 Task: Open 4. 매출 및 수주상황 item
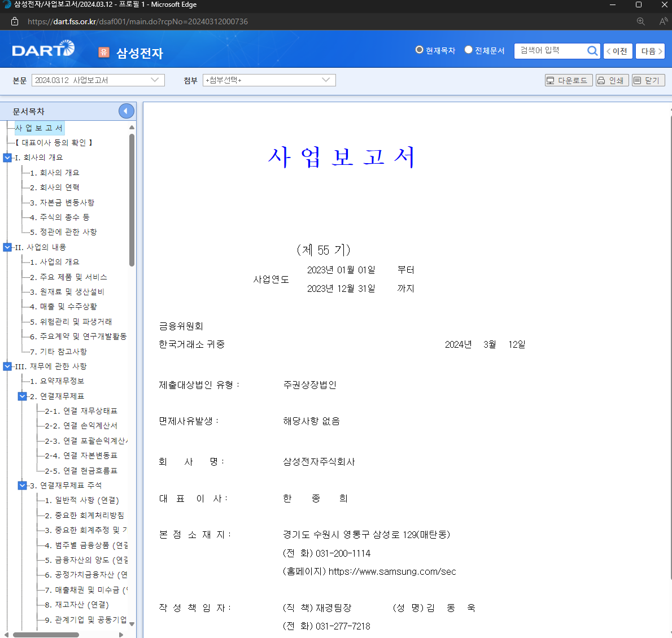pyautogui.click(x=63, y=307)
